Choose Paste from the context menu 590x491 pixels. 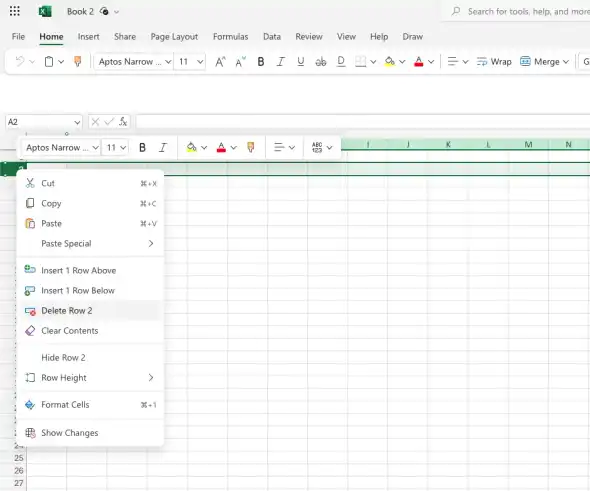[x=90, y=223]
